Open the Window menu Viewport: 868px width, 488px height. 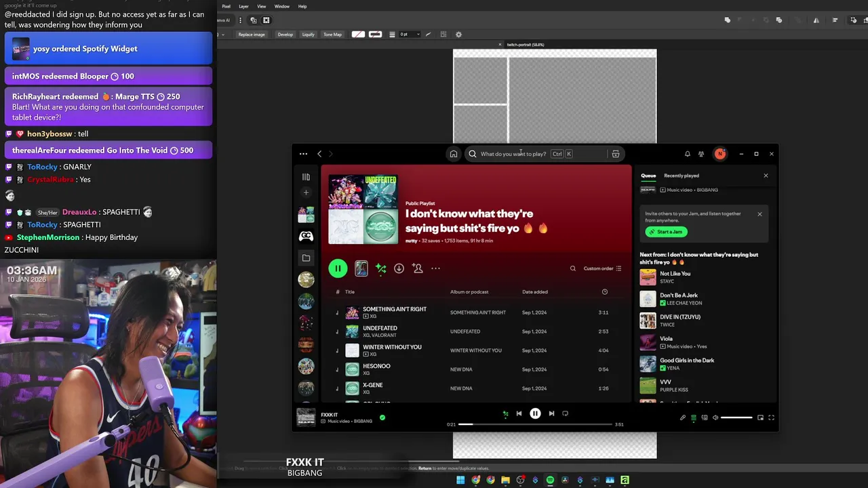coord(282,6)
